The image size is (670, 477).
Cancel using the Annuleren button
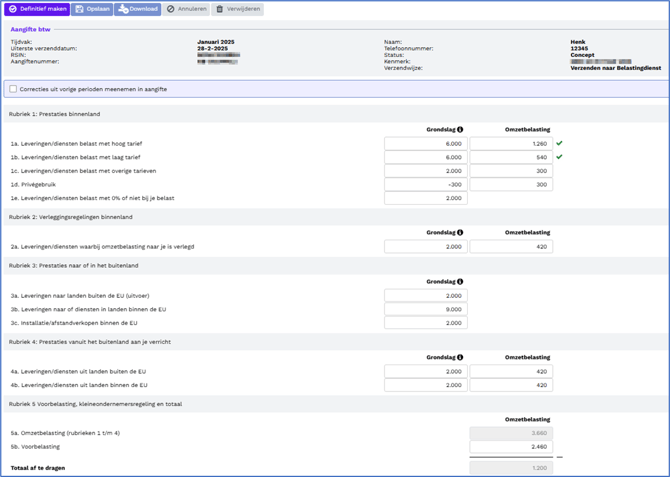(x=186, y=9)
